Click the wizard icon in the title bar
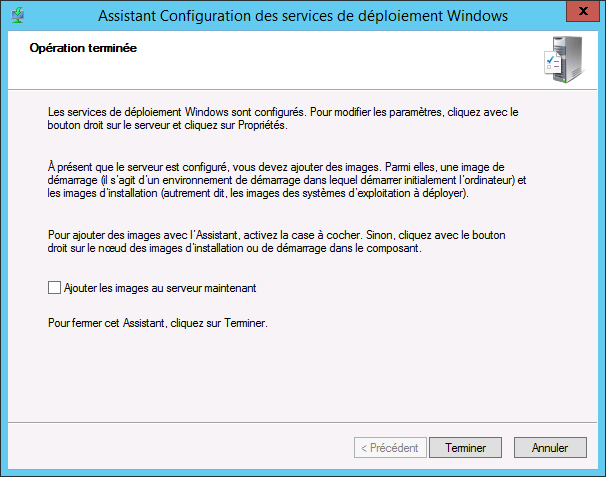The image size is (606, 477). pyautogui.click(x=17, y=16)
